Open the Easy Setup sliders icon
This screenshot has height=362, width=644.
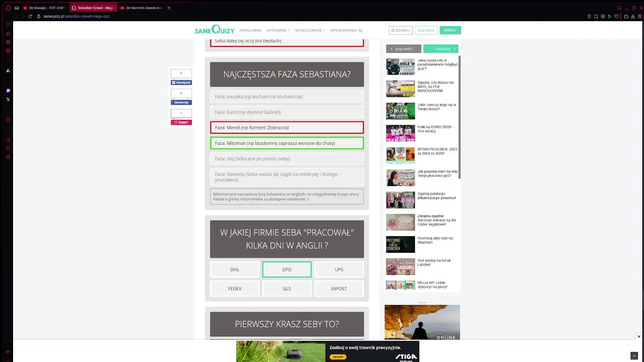coord(639,16)
